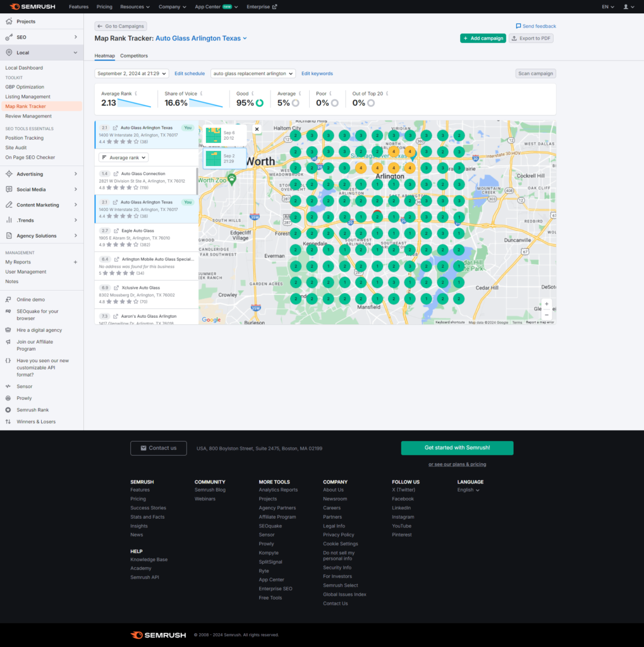Select the Heatmap tab
Viewport: 644px width, 647px height.
click(105, 56)
